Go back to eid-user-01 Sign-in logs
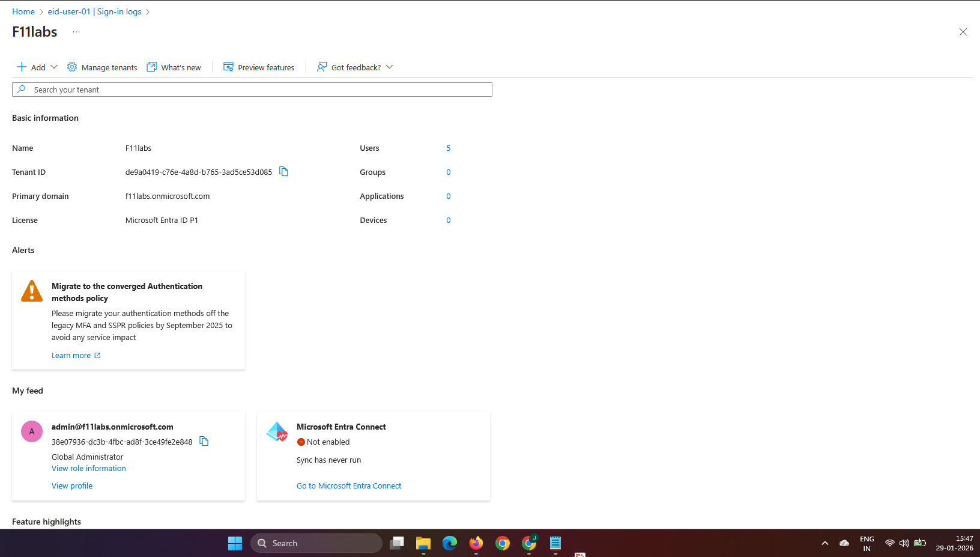The image size is (980, 557). pyautogui.click(x=94, y=11)
